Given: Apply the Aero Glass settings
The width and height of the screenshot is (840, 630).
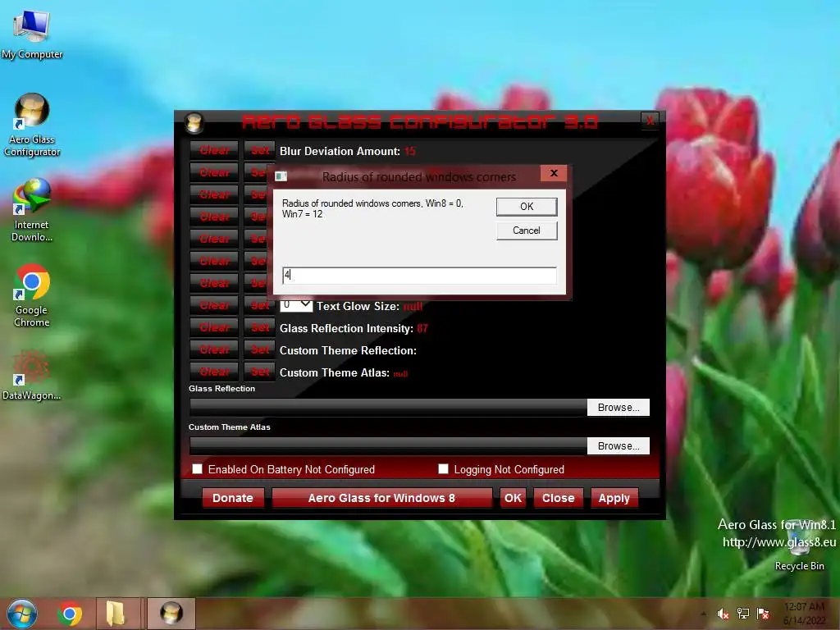Looking at the screenshot, I should 614,498.
